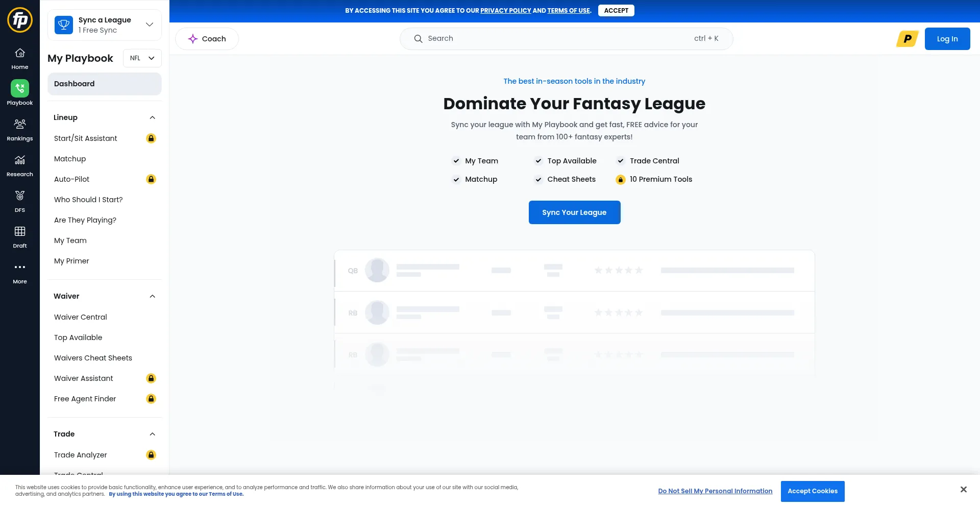The height and width of the screenshot is (507, 980).
Task: Click the FantasyPros logo icon
Action: pyautogui.click(x=20, y=20)
